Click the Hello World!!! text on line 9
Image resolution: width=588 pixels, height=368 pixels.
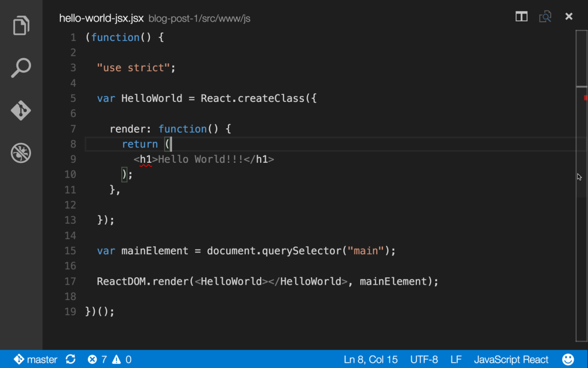200,159
